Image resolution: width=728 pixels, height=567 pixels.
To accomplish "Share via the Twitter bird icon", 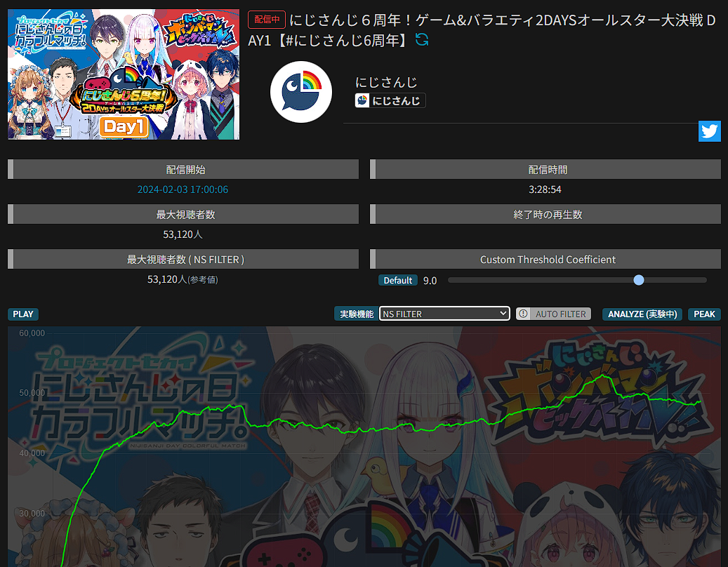I will pyautogui.click(x=710, y=131).
